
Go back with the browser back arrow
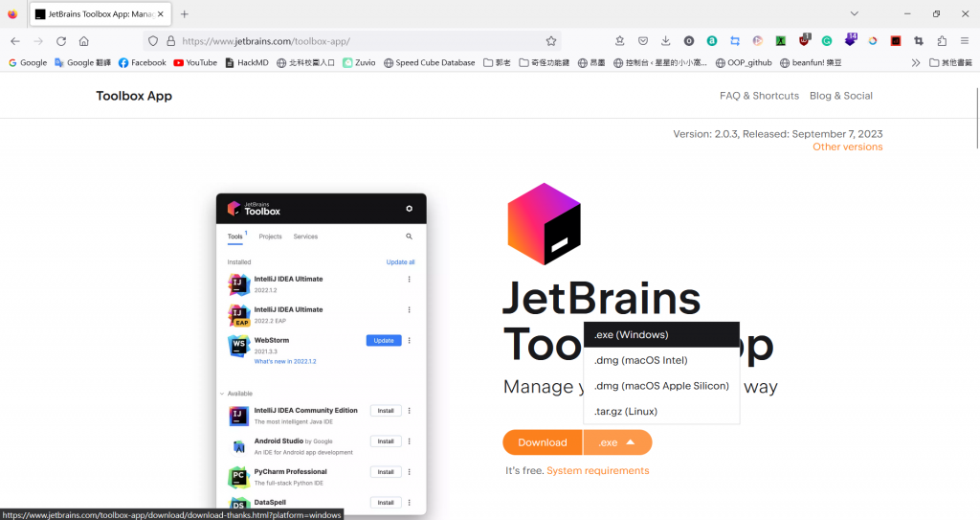15,41
